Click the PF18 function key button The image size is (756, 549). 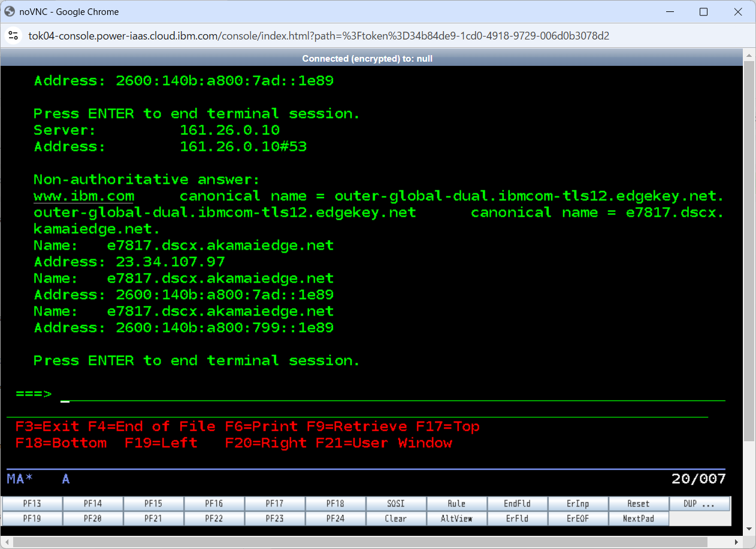point(335,503)
